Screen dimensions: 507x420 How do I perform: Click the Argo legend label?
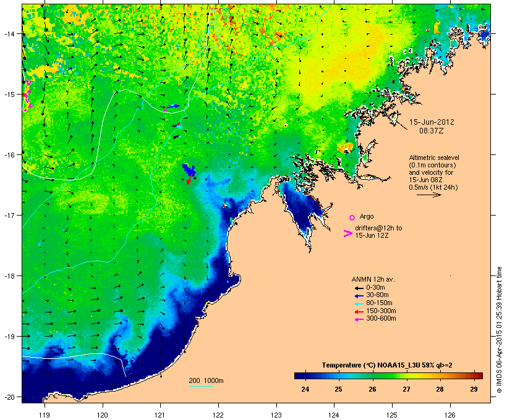coord(367,216)
